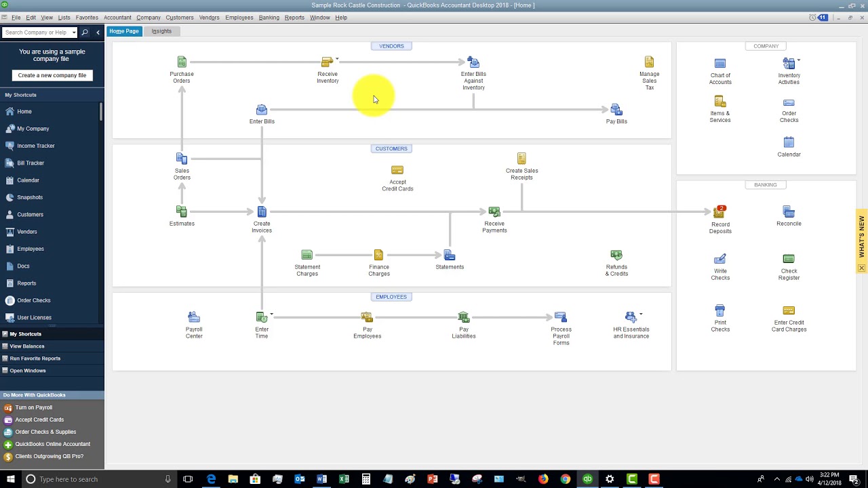Click the Enter Bills icon
The height and width of the screenshot is (488, 868).
[262, 110]
